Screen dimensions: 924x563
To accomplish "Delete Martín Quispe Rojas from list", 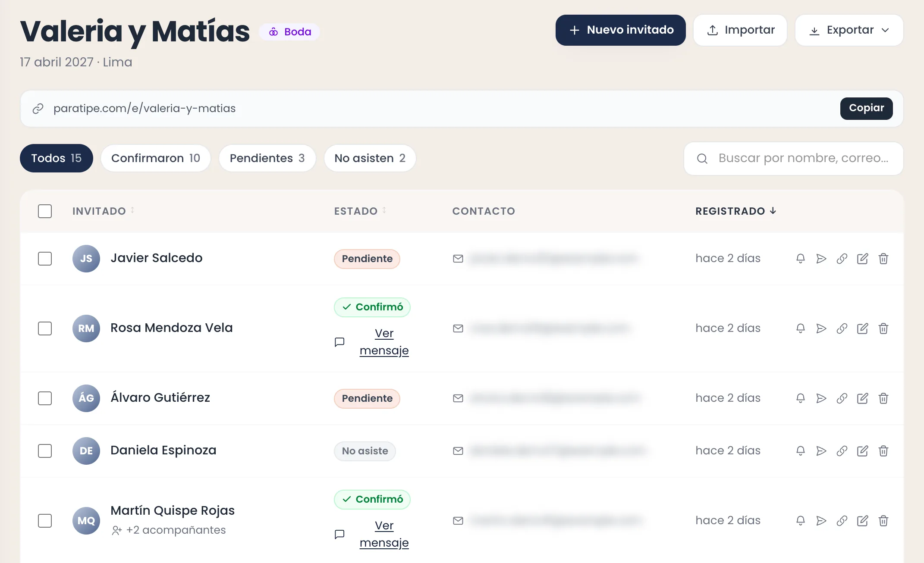I will coord(883,521).
